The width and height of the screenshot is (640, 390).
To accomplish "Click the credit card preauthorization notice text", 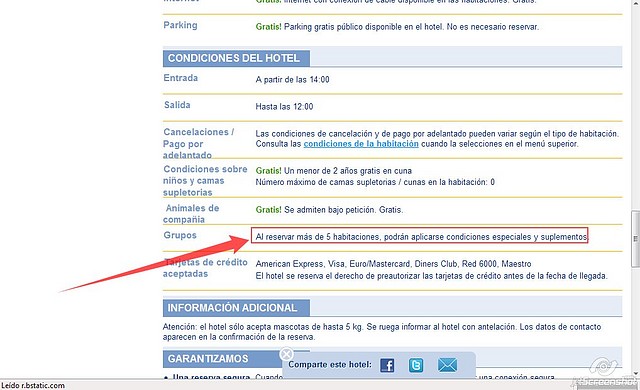I will pos(431,276).
